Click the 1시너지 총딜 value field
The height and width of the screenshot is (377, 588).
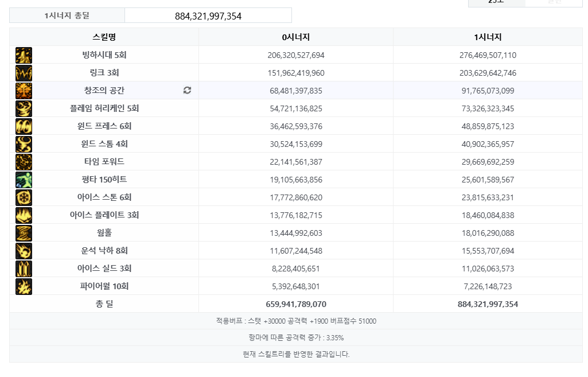[x=208, y=16]
